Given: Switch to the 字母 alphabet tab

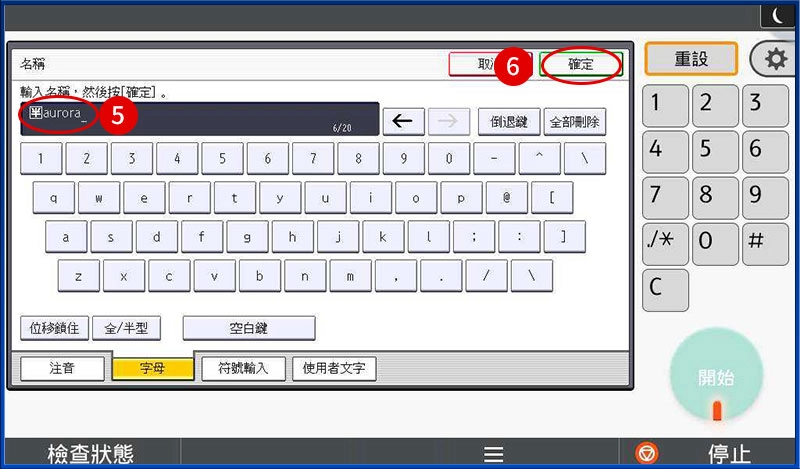Looking at the screenshot, I should 153,368.
